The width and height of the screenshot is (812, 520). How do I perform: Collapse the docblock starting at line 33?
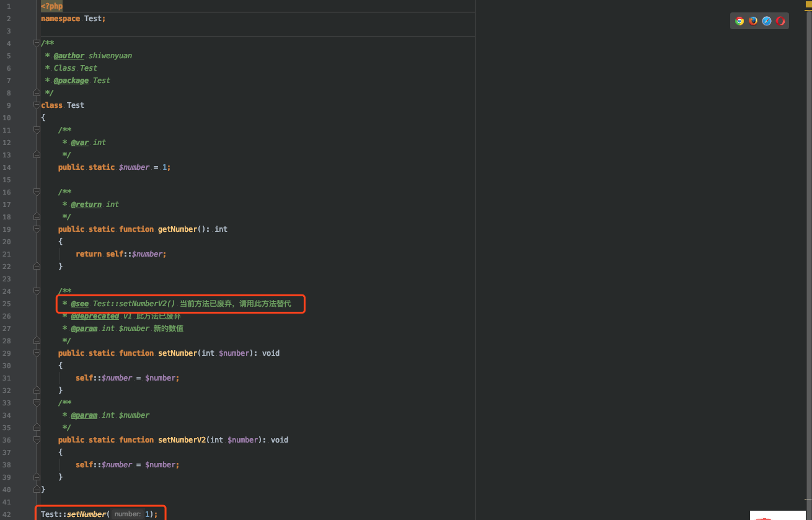[x=37, y=403]
